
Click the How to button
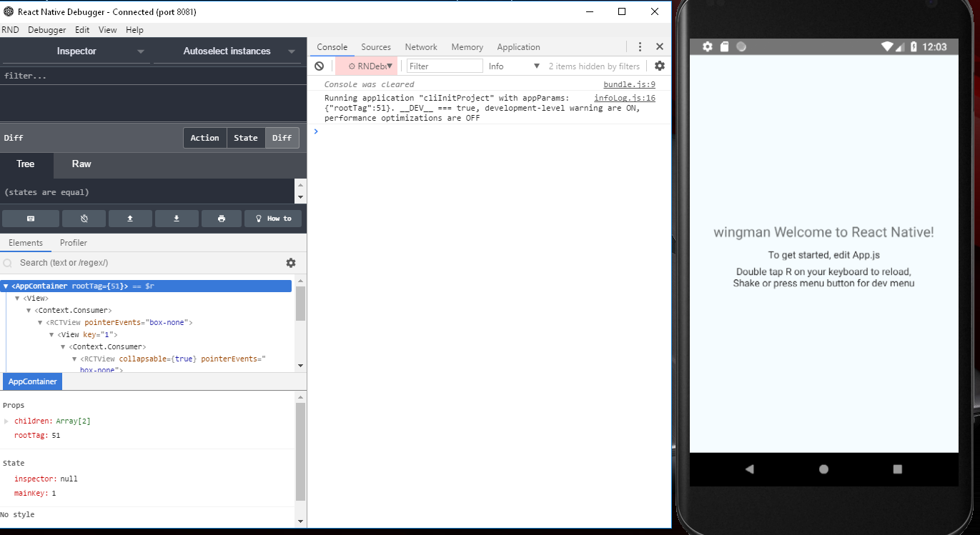[x=273, y=218]
